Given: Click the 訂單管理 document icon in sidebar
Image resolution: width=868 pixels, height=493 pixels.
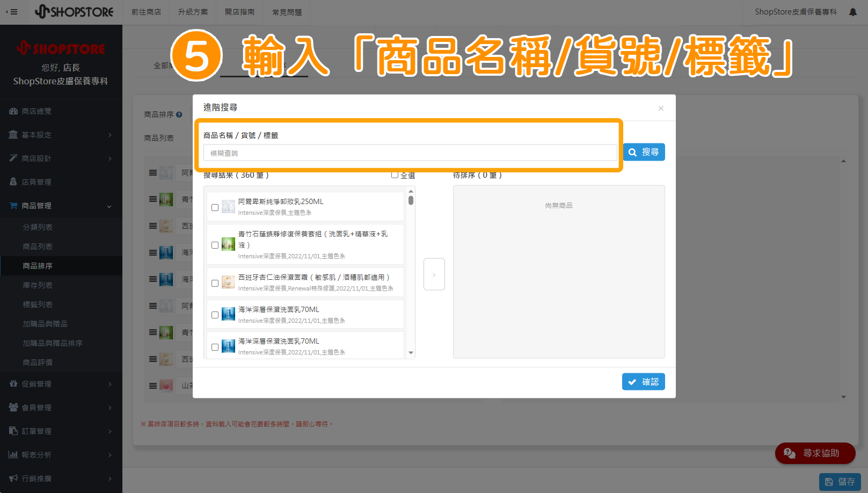Looking at the screenshot, I should (13, 431).
